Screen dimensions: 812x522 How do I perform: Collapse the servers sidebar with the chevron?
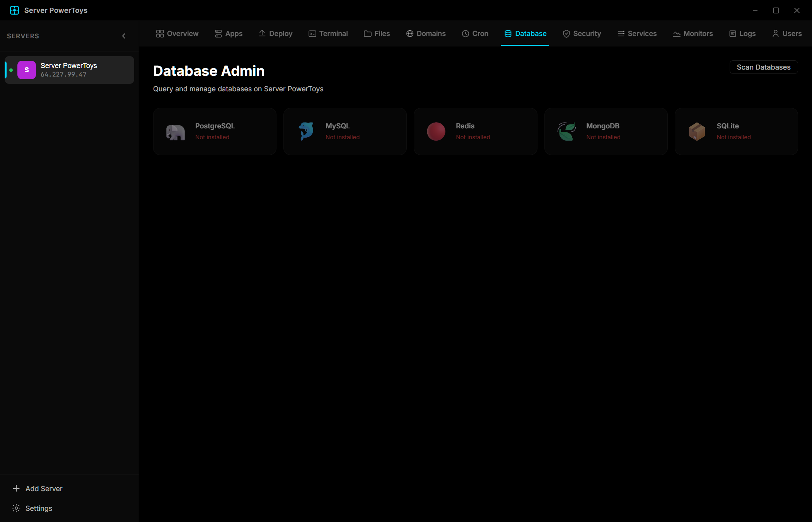(x=124, y=36)
